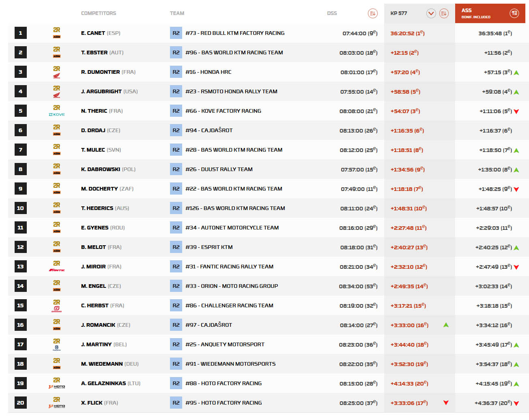Select the KP 577 column header

point(399,13)
